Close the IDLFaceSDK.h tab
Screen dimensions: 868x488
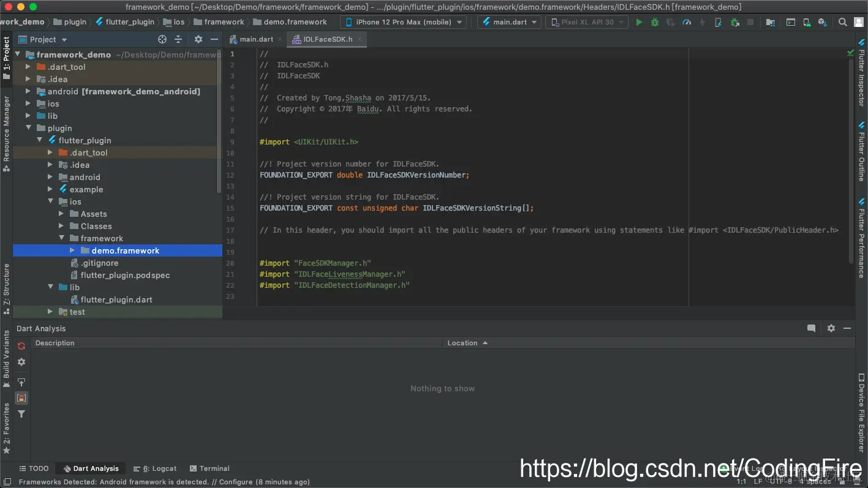[x=360, y=39]
